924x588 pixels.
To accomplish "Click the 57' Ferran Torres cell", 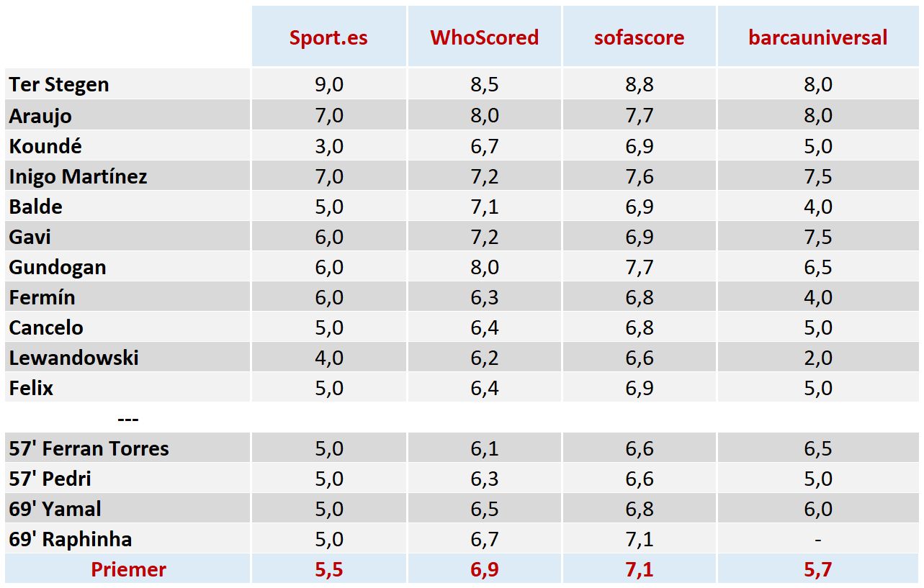I will pyautogui.click(x=89, y=448).
